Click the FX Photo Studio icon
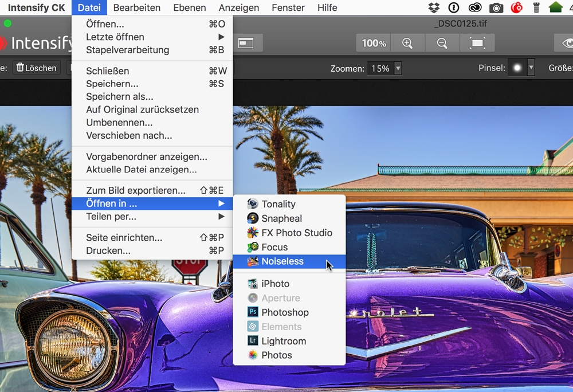Viewport: 573px width, 392px height. [253, 233]
